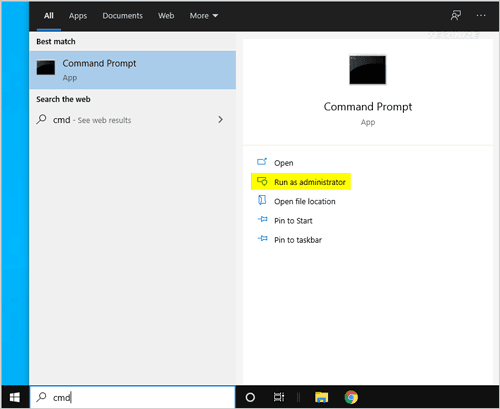500x409 pixels.
Task: Click the feedback person icon at top right
Action: 456,15
